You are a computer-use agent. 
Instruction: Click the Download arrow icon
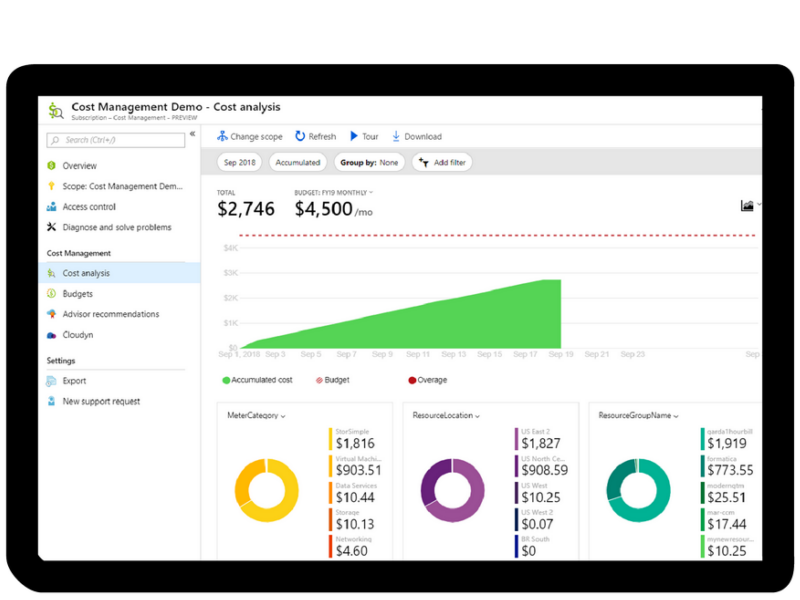[396, 136]
